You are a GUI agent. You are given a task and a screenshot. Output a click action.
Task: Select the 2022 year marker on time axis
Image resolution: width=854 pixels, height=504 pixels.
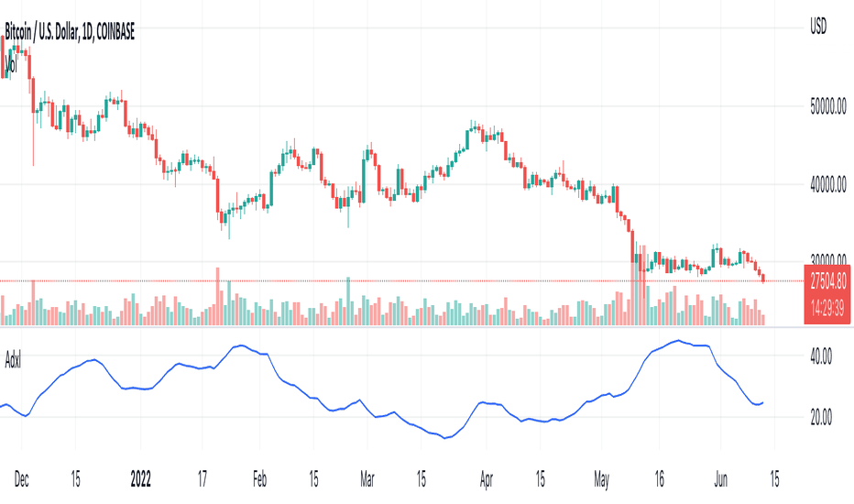tap(140, 479)
